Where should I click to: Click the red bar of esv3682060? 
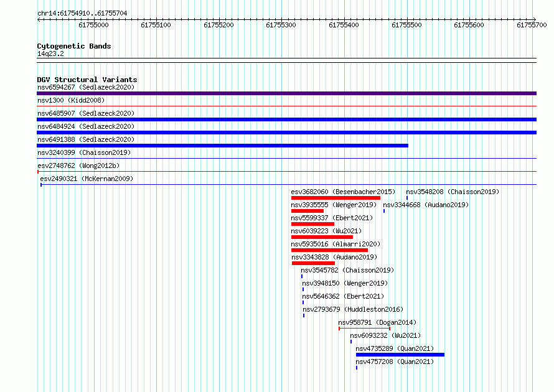(x=336, y=198)
